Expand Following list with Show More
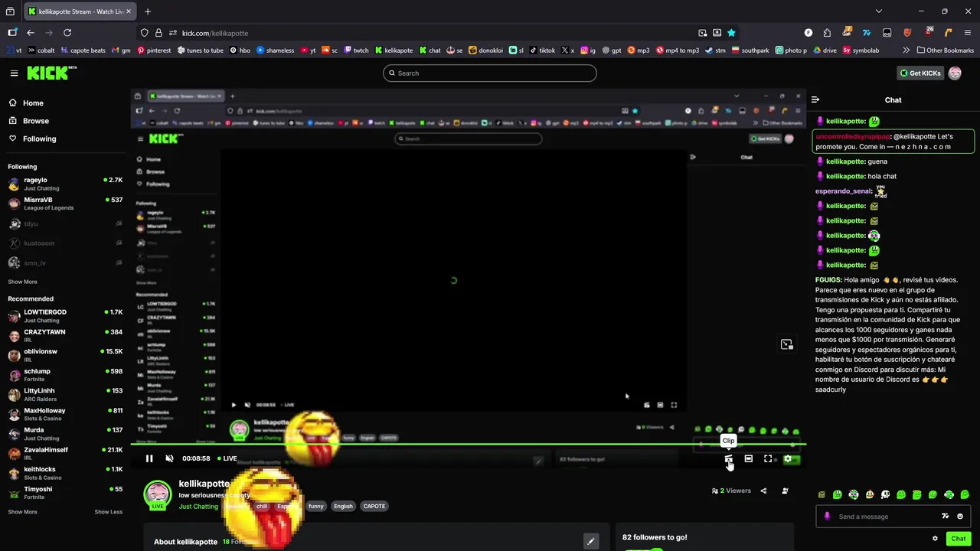980x551 pixels. point(22,282)
